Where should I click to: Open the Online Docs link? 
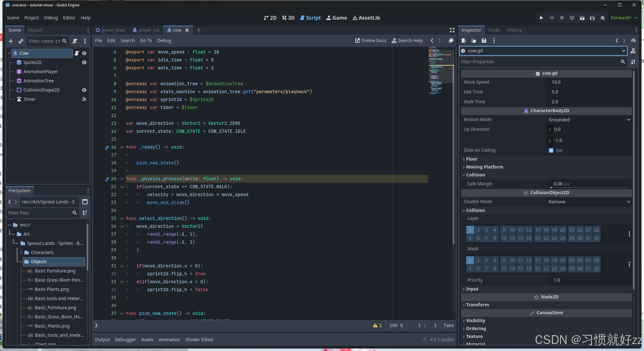tap(370, 41)
